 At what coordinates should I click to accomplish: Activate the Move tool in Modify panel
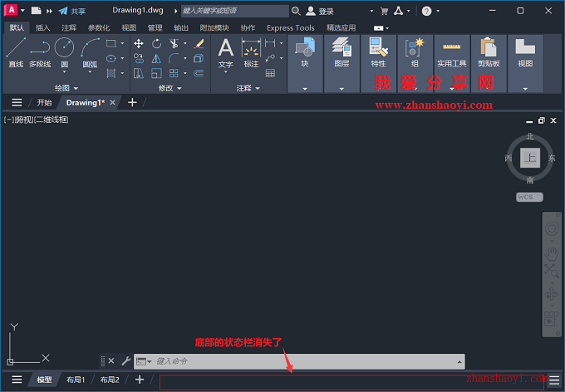pyautogui.click(x=139, y=44)
